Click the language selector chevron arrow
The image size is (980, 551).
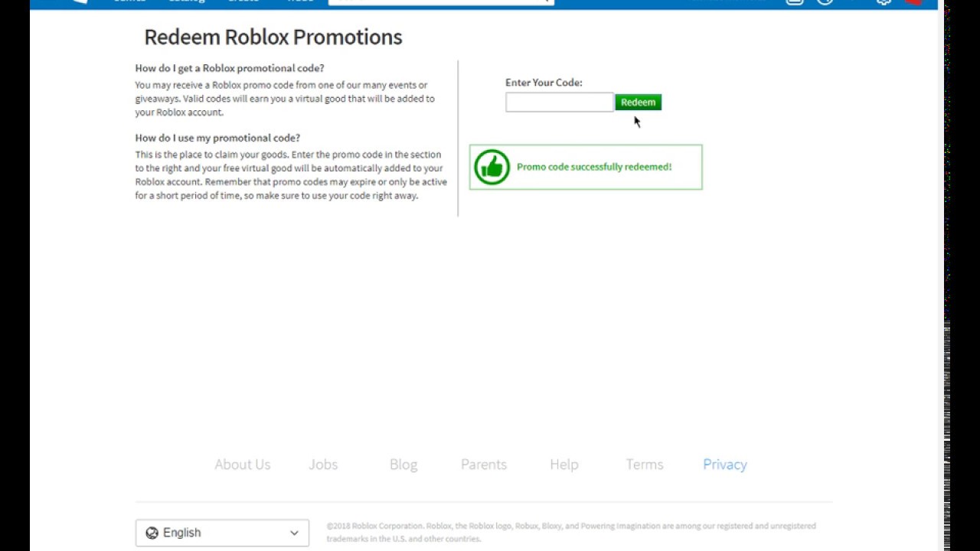click(294, 533)
